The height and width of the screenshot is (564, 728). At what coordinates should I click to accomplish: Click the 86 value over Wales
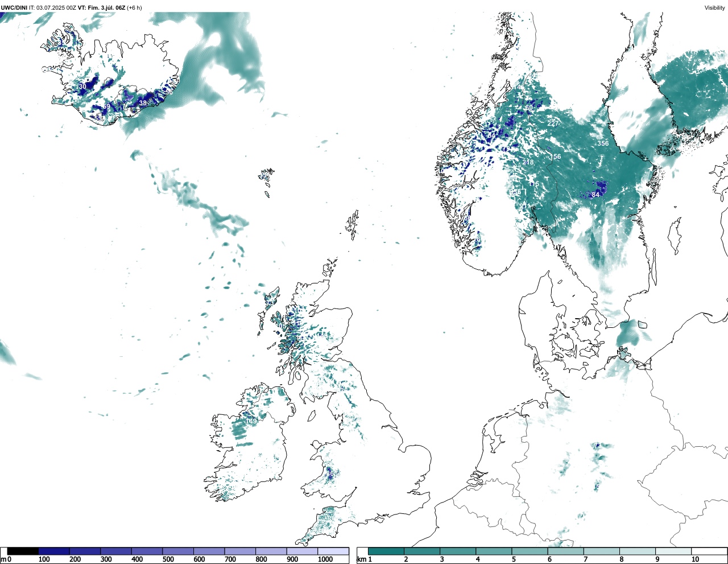coord(329,474)
